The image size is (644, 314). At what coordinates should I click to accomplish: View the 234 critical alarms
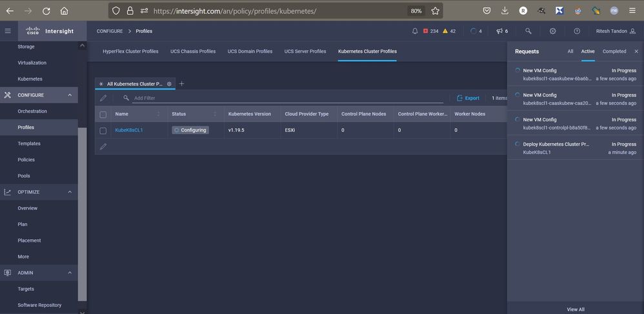(431, 31)
